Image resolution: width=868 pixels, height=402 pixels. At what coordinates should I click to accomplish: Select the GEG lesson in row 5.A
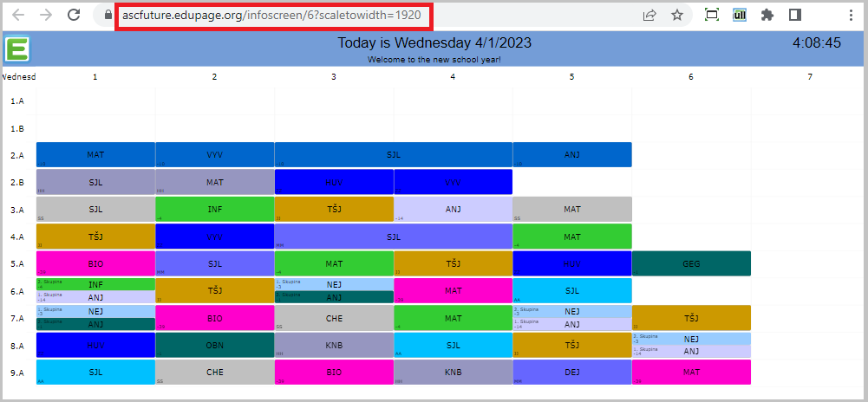tap(691, 263)
